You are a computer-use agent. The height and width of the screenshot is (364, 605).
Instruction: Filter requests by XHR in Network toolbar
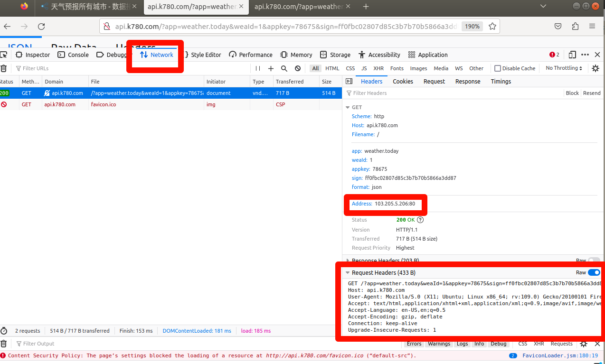[x=378, y=68]
